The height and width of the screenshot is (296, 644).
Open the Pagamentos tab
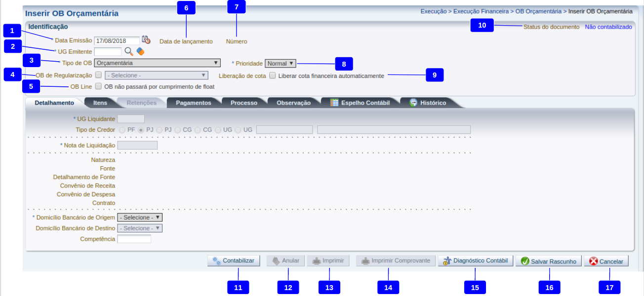click(x=193, y=103)
